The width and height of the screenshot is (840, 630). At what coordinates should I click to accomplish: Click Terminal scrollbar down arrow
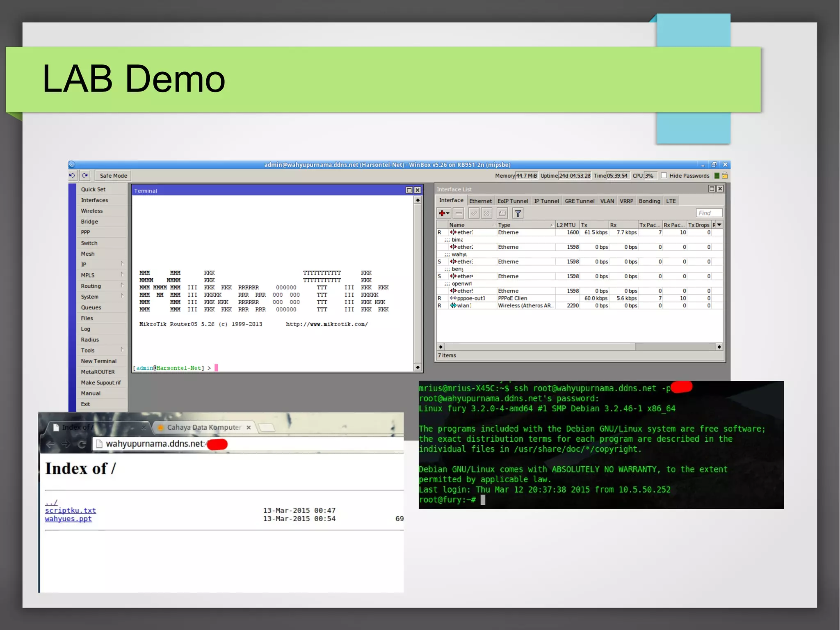(x=418, y=367)
